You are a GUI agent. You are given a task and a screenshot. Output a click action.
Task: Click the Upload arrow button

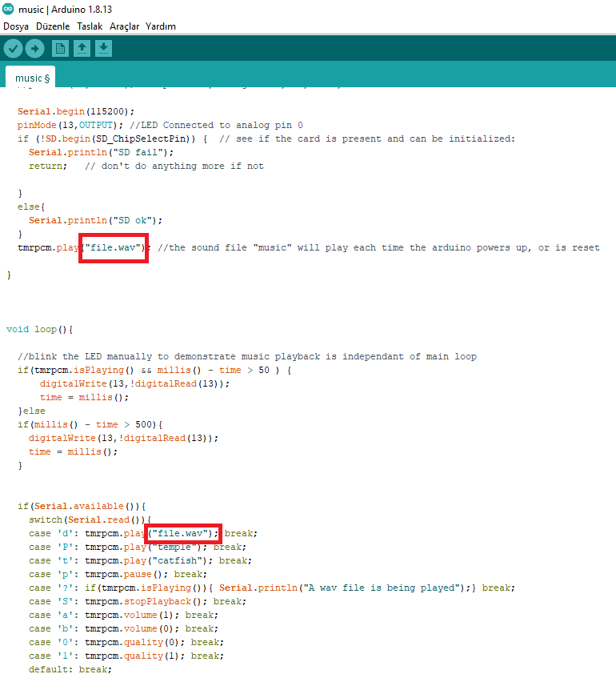pyautogui.click(x=34, y=49)
